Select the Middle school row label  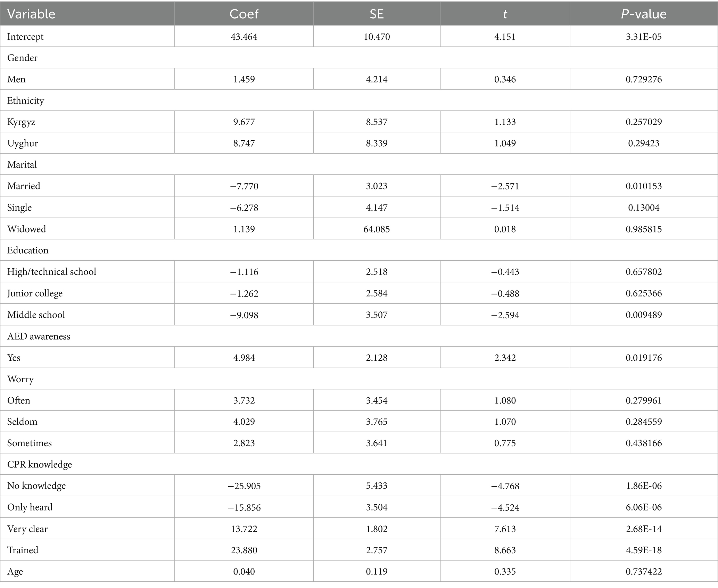[36, 315]
